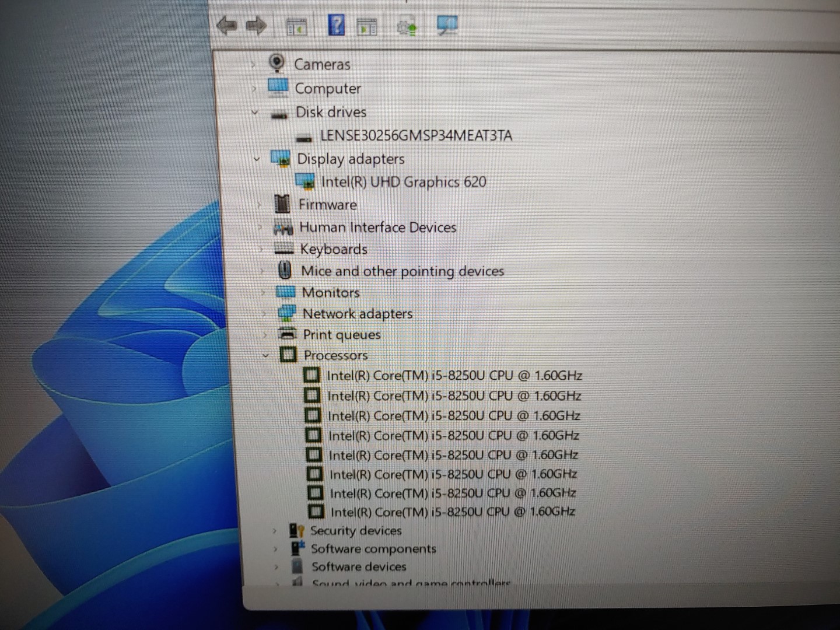Screen dimensions: 840x630
Task: Expand the Keyboards node
Action: point(261,250)
